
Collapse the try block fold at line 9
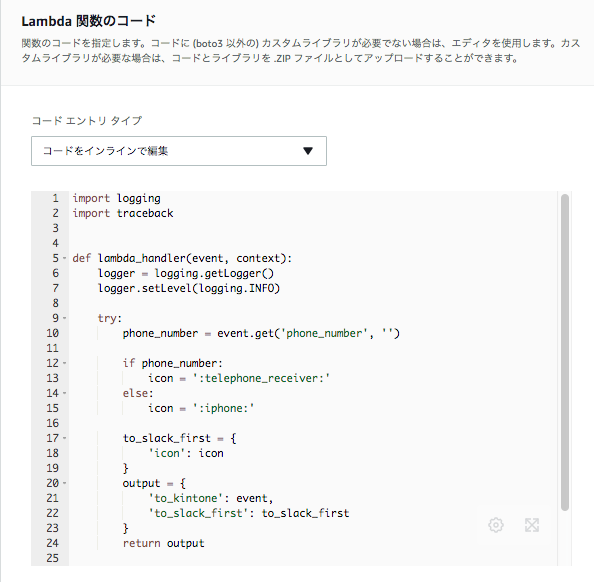[64, 318]
